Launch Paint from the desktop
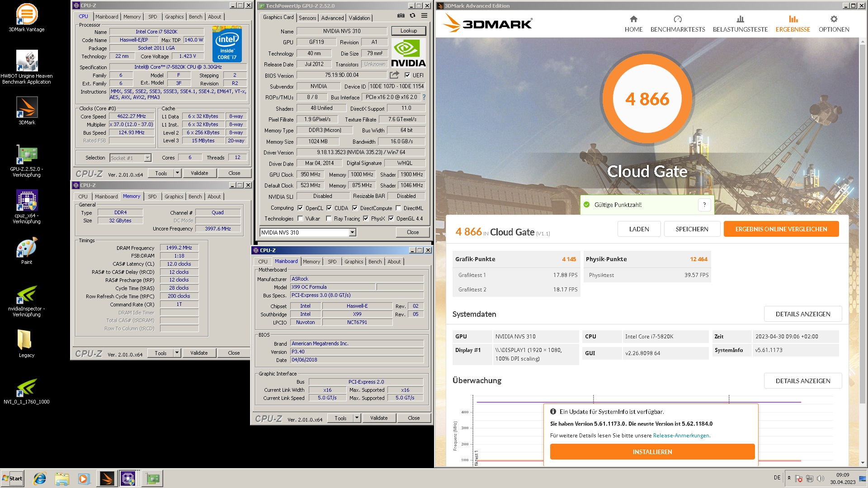The width and height of the screenshot is (868, 488). 27,251
